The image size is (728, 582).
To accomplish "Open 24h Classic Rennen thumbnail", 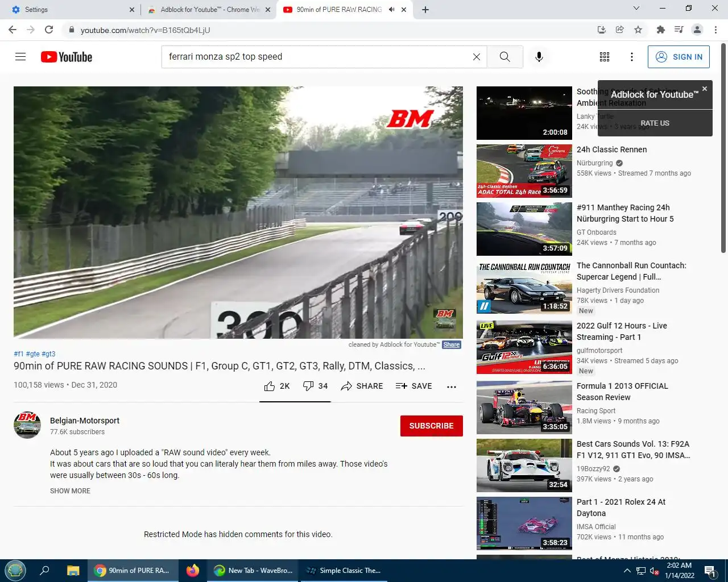I will pyautogui.click(x=524, y=171).
